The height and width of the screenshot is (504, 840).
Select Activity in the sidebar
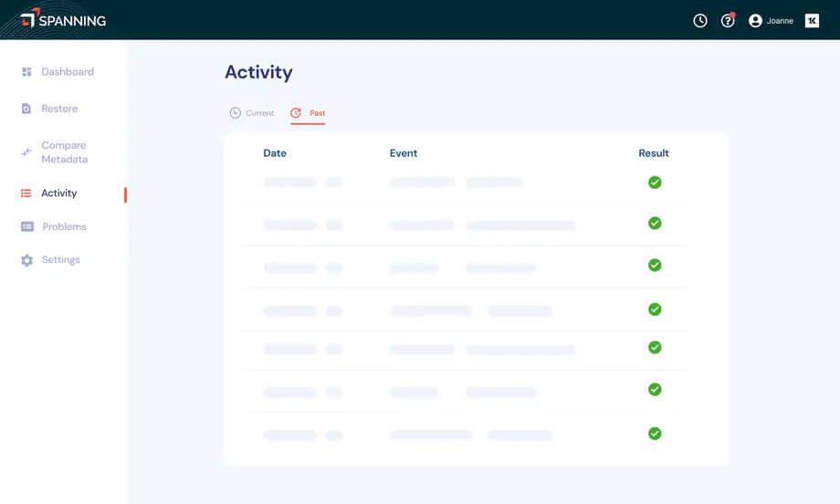coord(59,193)
